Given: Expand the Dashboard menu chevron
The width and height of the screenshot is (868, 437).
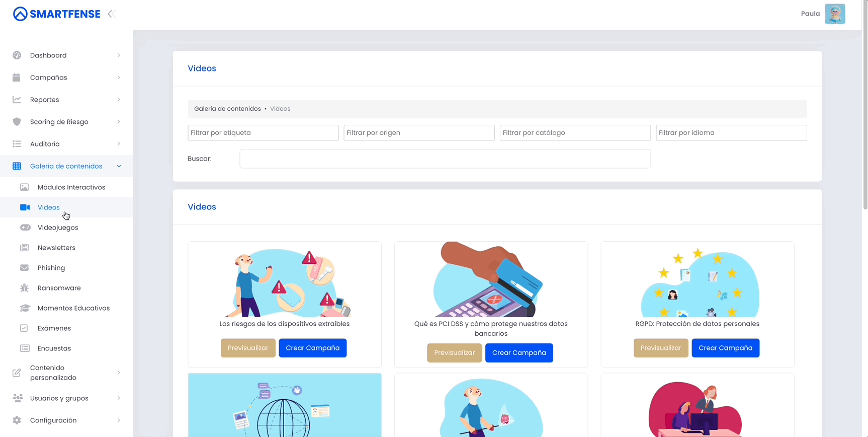Looking at the screenshot, I should pyautogui.click(x=119, y=55).
